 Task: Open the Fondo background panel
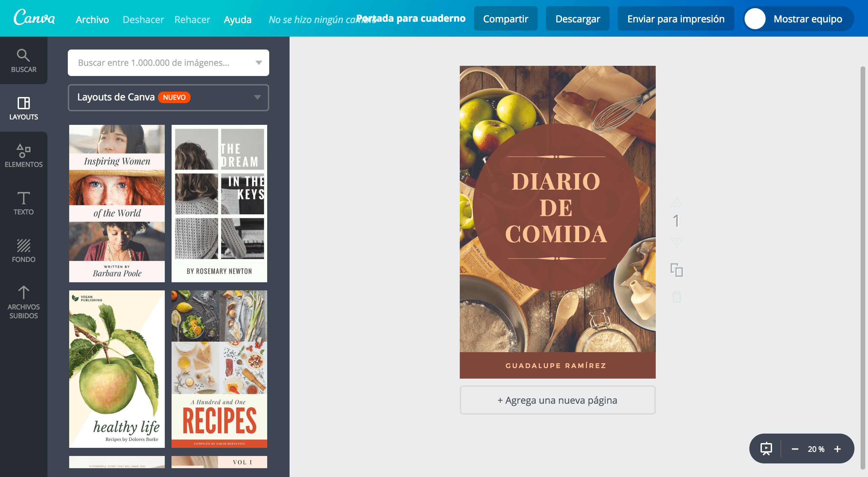click(23, 251)
